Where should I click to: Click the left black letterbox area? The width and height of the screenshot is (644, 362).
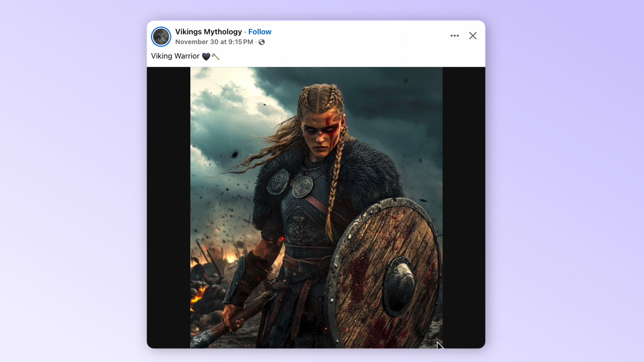pos(168,207)
